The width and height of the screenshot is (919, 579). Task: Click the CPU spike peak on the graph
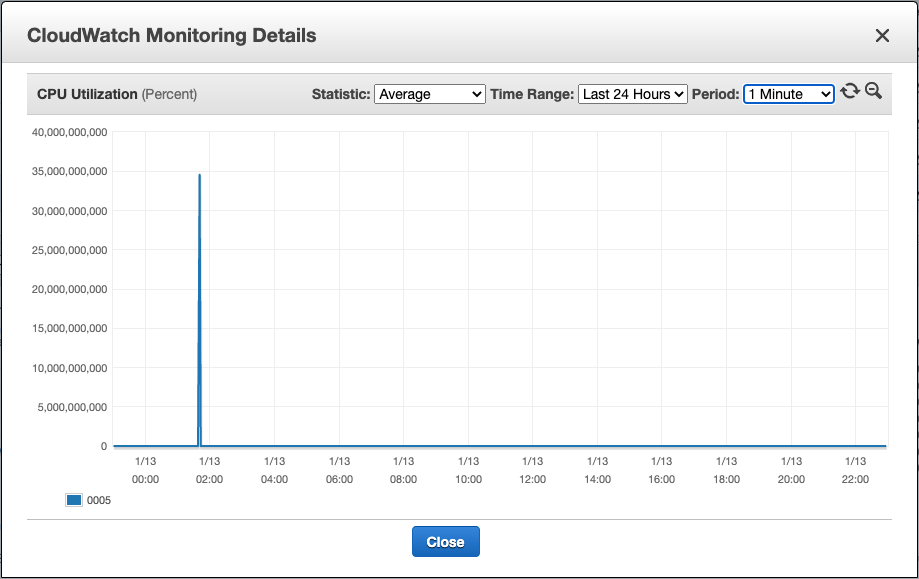199,175
